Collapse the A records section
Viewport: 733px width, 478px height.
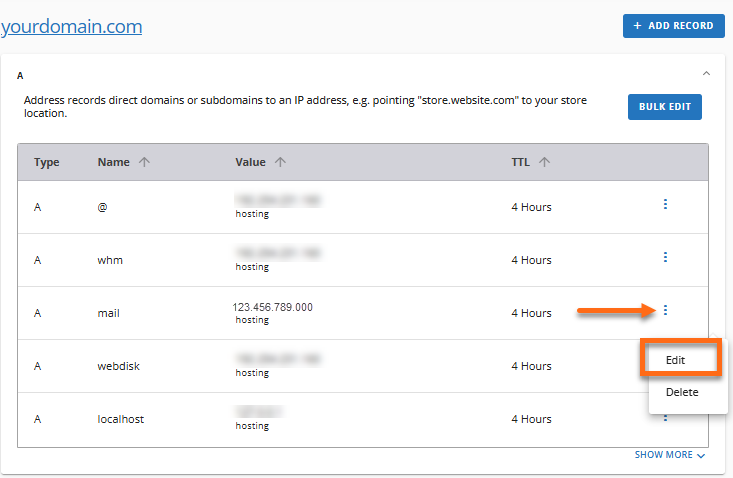coord(707,74)
